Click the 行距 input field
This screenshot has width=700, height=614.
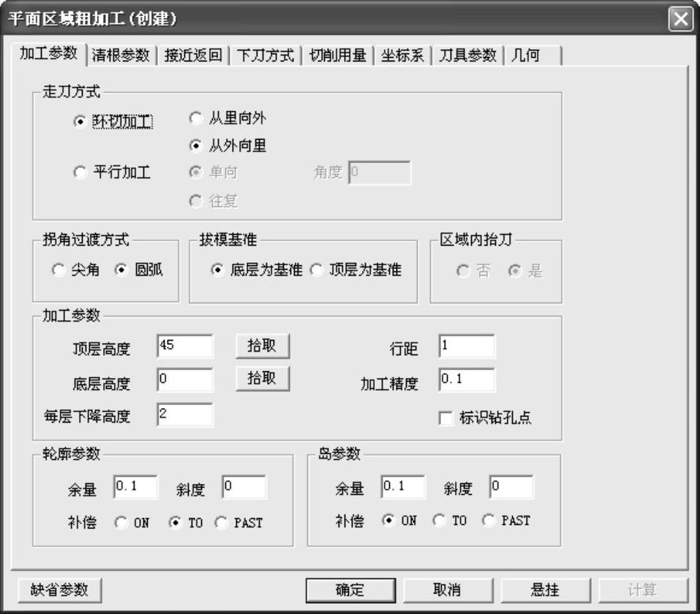pos(467,347)
